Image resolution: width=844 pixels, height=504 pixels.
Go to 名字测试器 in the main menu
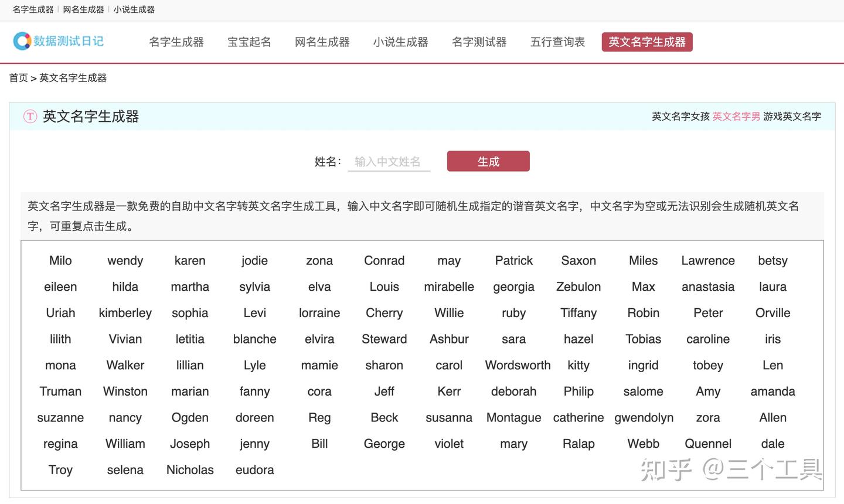(x=479, y=42)
